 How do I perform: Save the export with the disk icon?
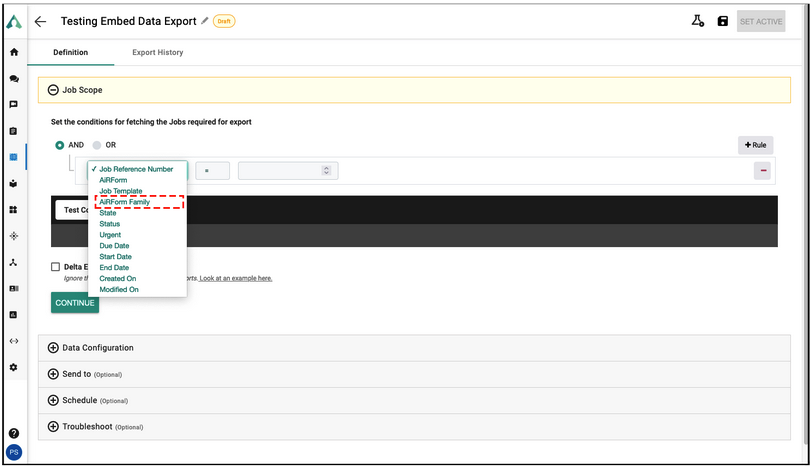tap(722, 21)
